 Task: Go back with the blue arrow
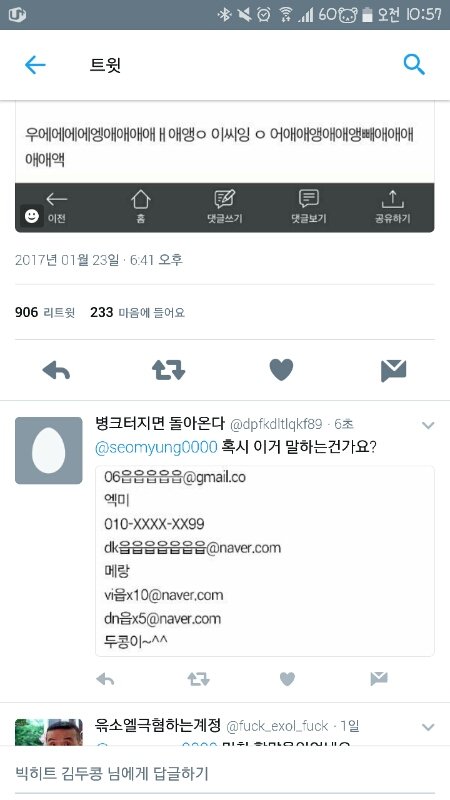tap(35, 65)
